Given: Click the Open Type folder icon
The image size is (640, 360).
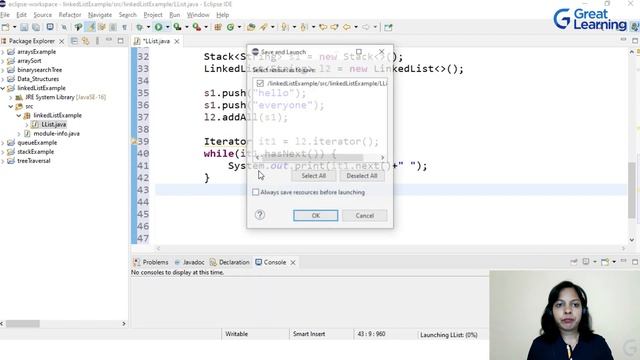Looking at the screenshot, I should [251, 27].
